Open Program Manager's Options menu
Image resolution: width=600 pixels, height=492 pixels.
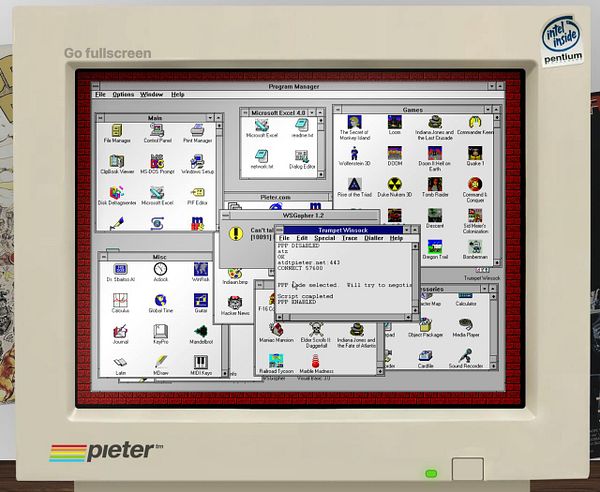(x=123, y=94)
